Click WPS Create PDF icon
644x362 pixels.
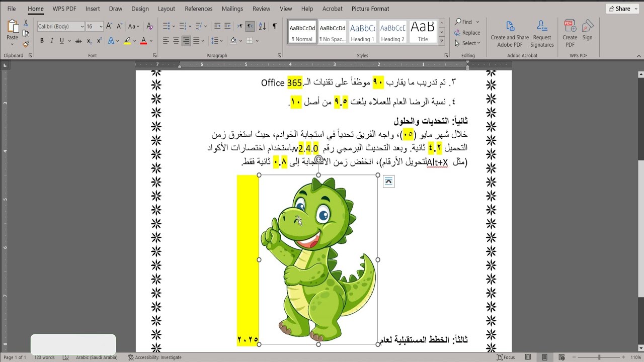point(570,34)
